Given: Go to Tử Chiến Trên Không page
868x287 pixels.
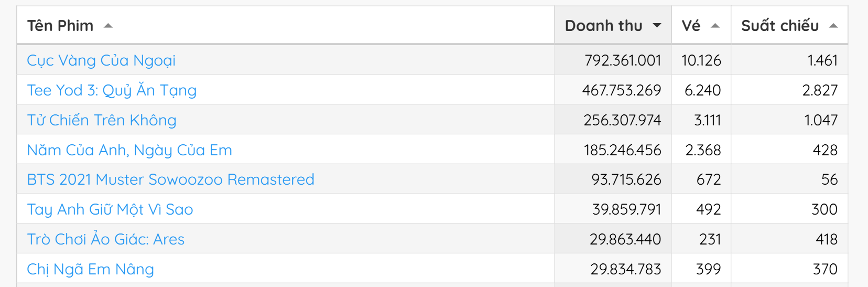Looking at the screenshot, I should pyautogui.click(x=102, y=120).
